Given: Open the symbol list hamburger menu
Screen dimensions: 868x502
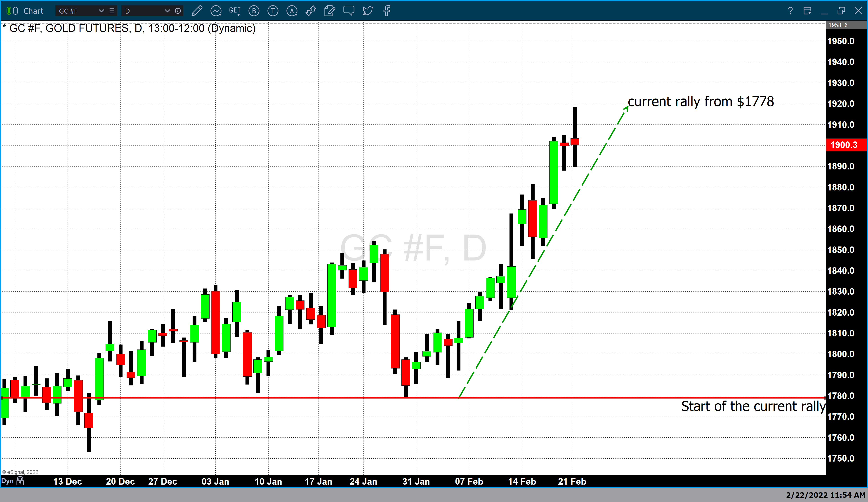Looking at the screenshot, I should [112, 11].
